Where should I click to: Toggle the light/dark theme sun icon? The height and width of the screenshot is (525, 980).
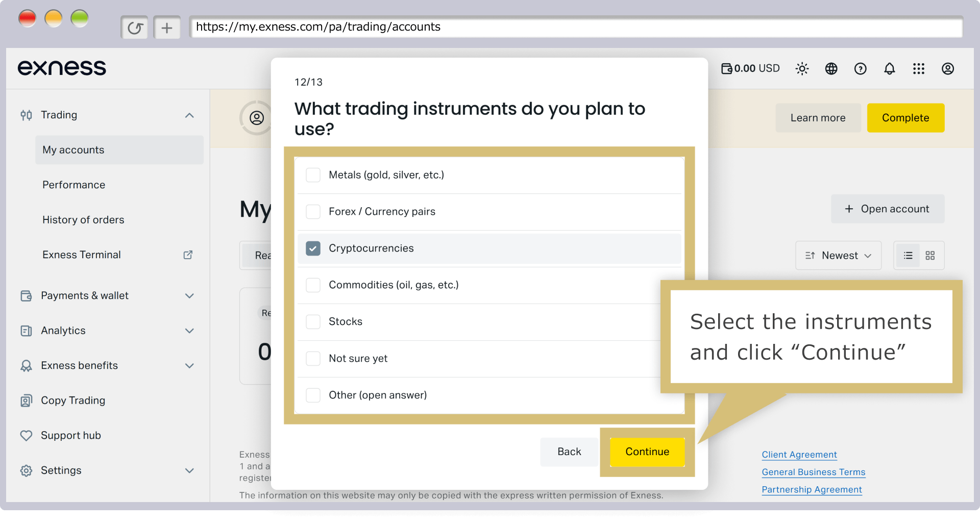coord(802,68)
